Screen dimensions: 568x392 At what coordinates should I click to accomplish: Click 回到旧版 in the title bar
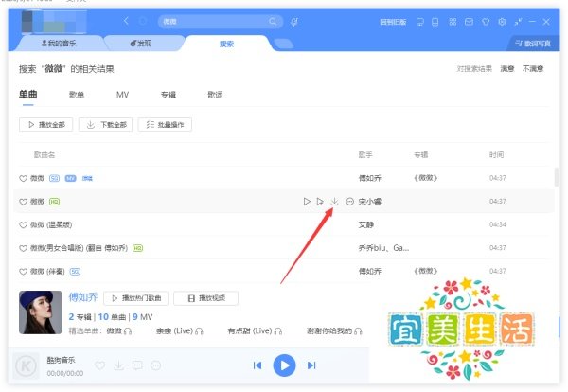(x=393, y=22)
